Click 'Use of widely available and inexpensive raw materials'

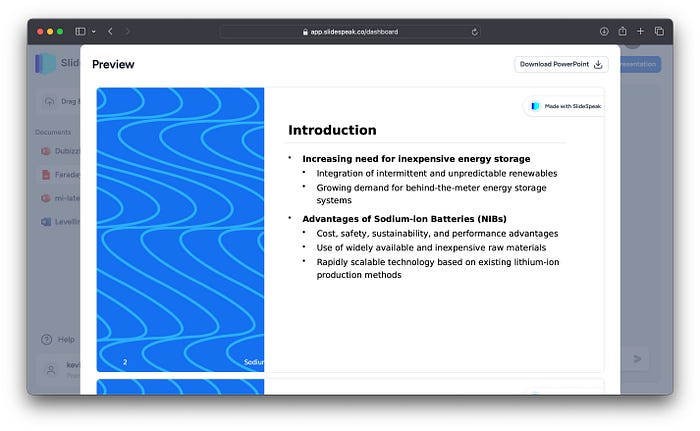tap(431, 248)
